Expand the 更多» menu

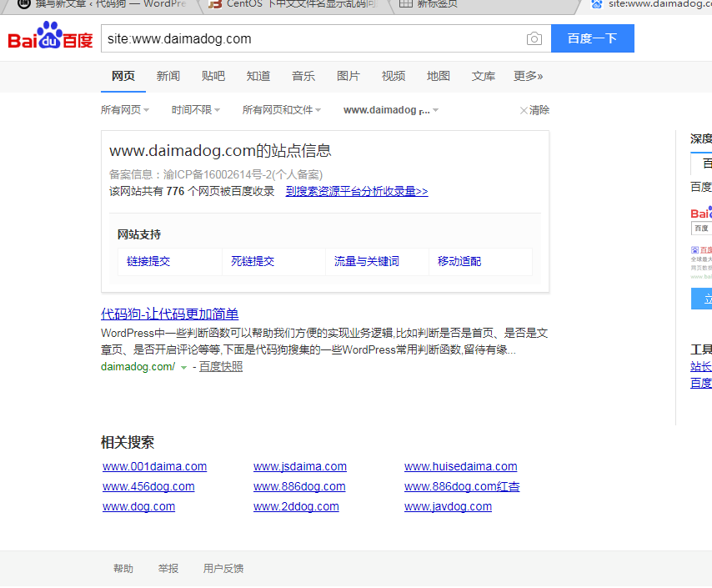(528, 76)
